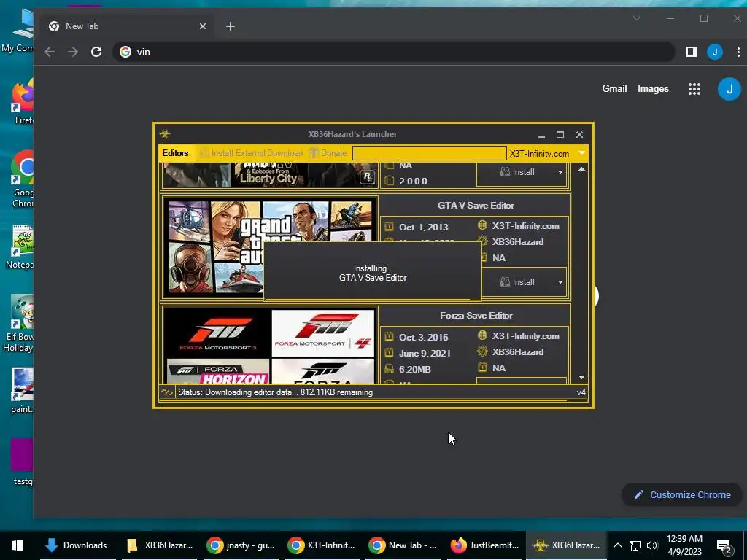Open a new Chrome tab with plus button
Screen dimensions: 747x560
231,26
